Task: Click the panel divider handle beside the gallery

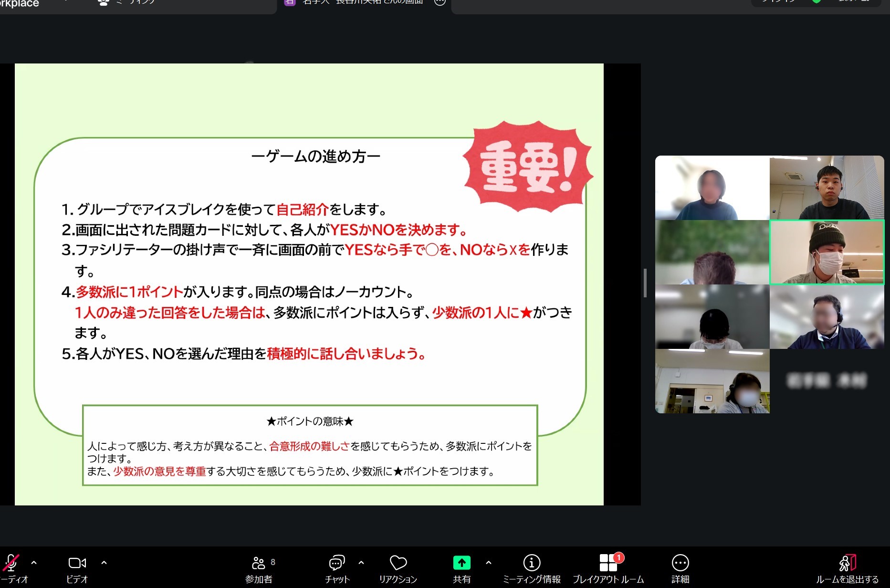Action: 645,283
